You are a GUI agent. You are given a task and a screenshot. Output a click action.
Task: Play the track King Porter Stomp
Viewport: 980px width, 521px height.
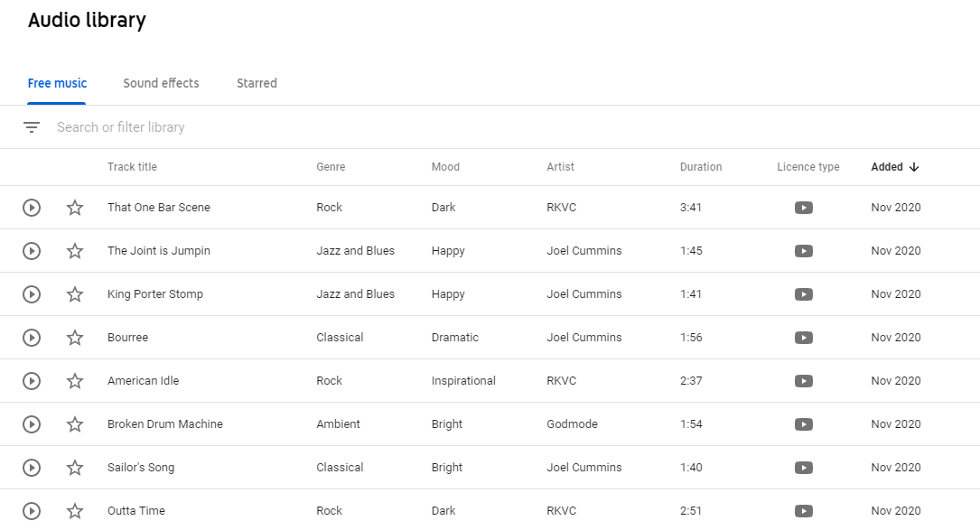point(32,294)
